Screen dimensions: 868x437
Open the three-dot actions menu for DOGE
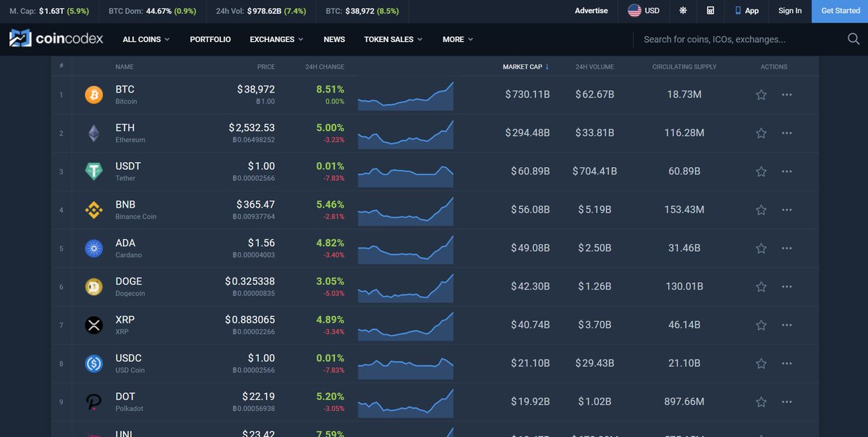tap(787, 287)
